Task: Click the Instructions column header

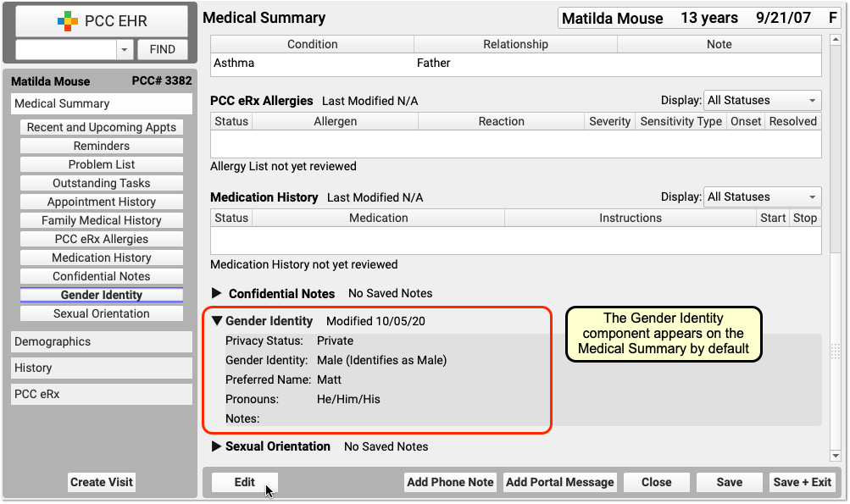Action: pyautogui.click(x=631, y=218)
